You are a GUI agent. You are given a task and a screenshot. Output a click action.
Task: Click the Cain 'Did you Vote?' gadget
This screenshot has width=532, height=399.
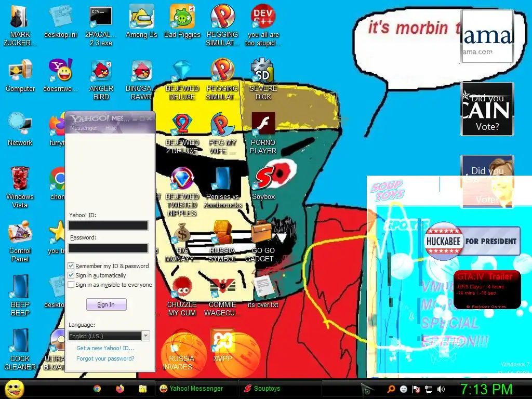(x=487, y=109)
